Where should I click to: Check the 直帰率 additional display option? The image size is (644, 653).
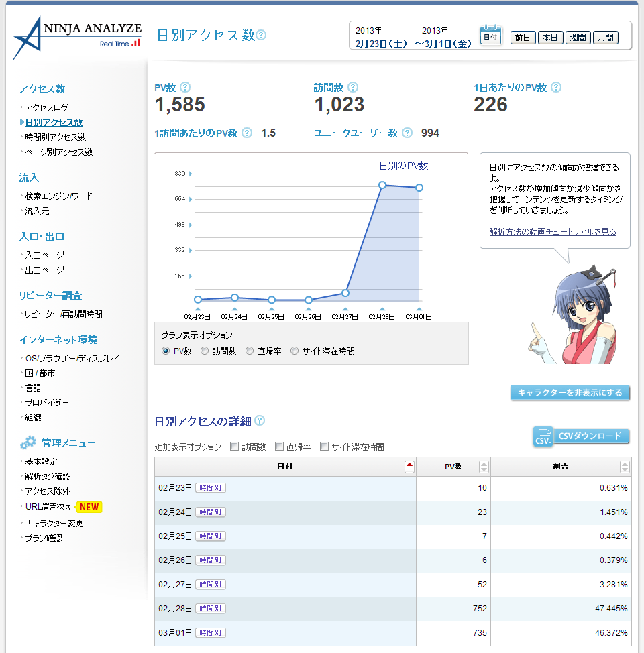[280, 445]
